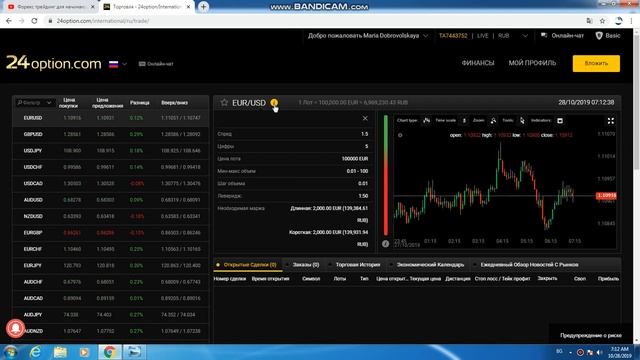The width and height of the screenshot is (640, 360).
Task: Select the AUDJPY row
Action: click(x=110, y=315)
